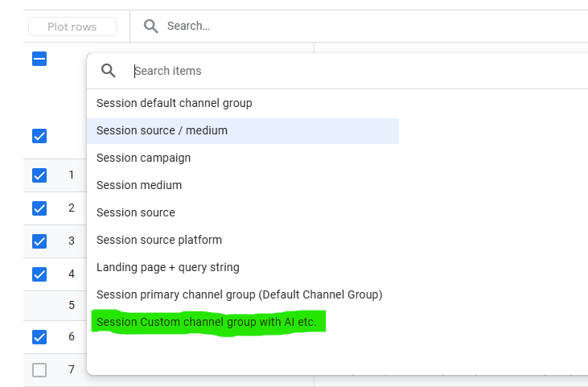588x387 pixels.
Task: Uncheck the checkbox for row 1
Action: (39, 175)
